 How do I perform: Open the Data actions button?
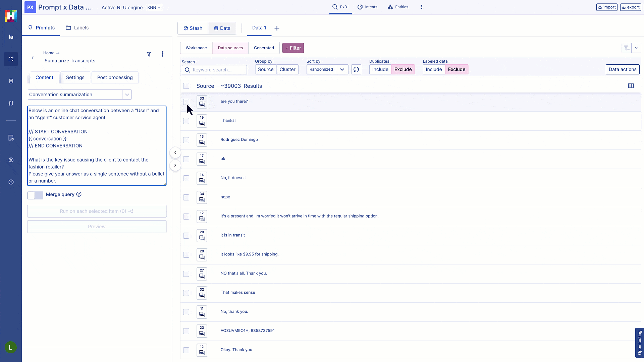click(x=622, y=69)
